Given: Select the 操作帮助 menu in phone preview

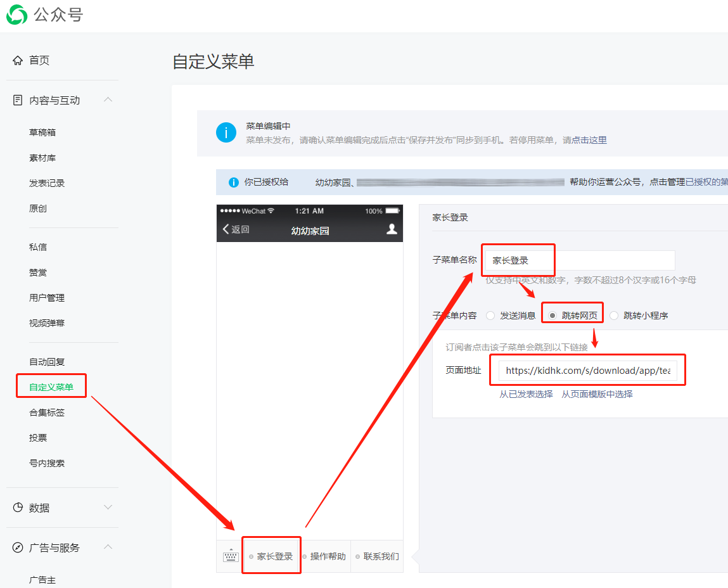Looking at the screenshot, I should (x=324, y=556).
